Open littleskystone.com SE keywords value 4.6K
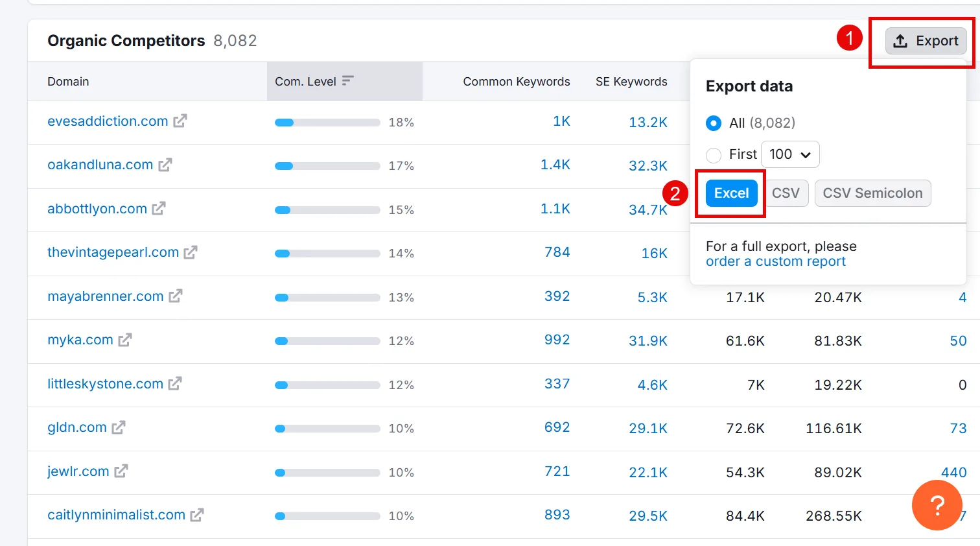The image size is (980, 546). [653, 385]
